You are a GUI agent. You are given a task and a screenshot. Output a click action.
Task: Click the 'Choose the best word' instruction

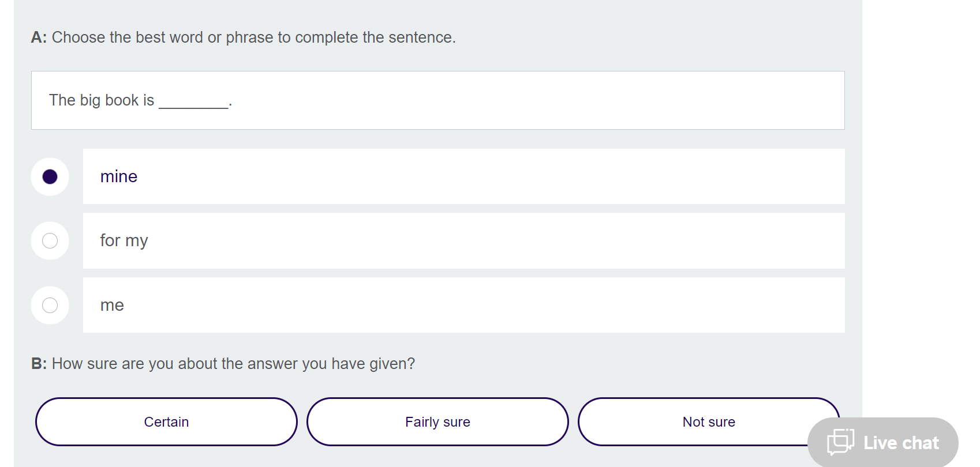253,37
